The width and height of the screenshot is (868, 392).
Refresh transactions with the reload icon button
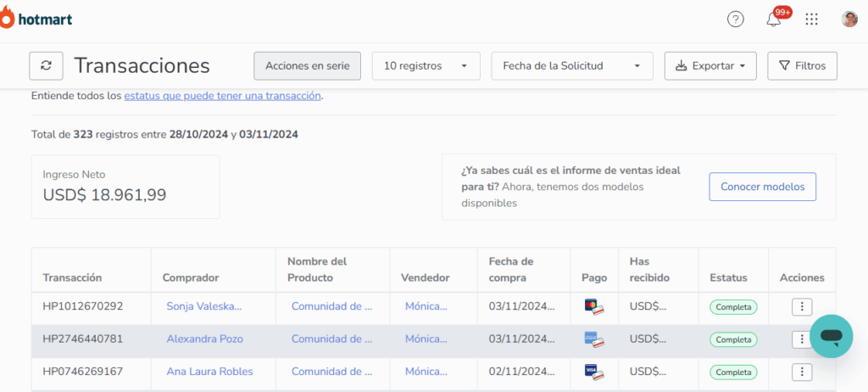click(x=46, y=65)
